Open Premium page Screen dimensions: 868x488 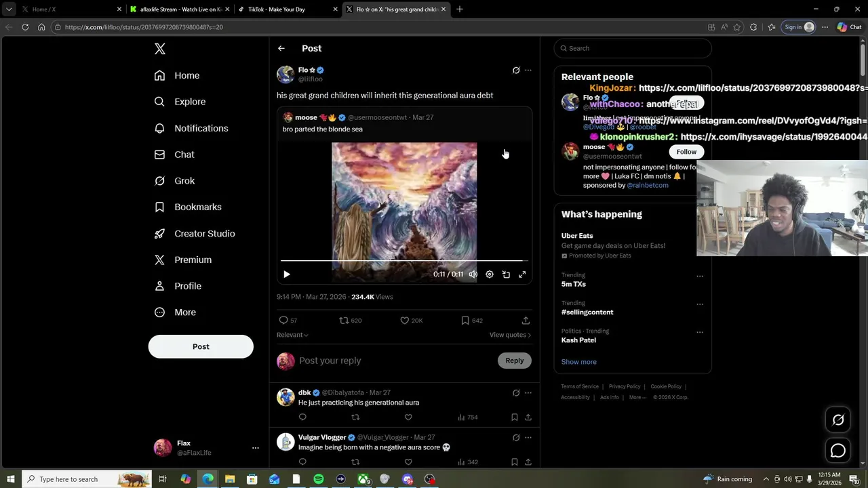[x=183, y=260]
